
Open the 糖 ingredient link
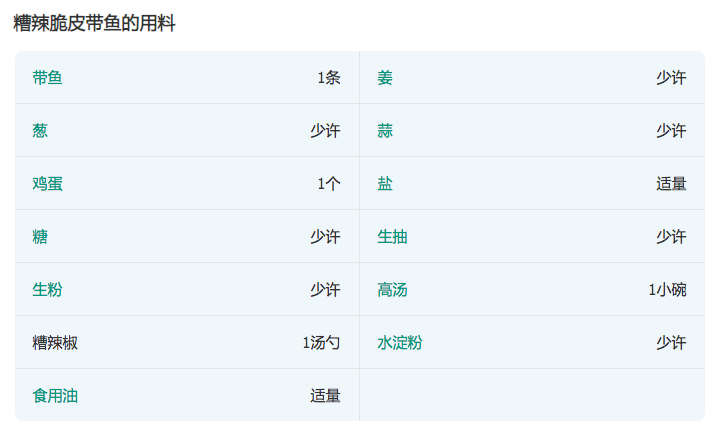(40, 237)
